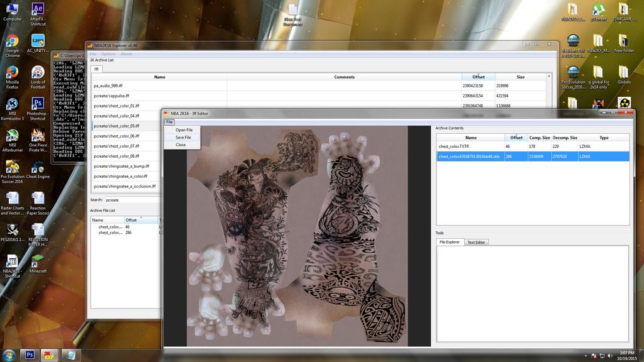Image resolution: width=644 pixels, height=362 pixels.
Task: Open the AC_UNITY desktop shortcut
Action: pyautogui.click(x=38, y=43)
